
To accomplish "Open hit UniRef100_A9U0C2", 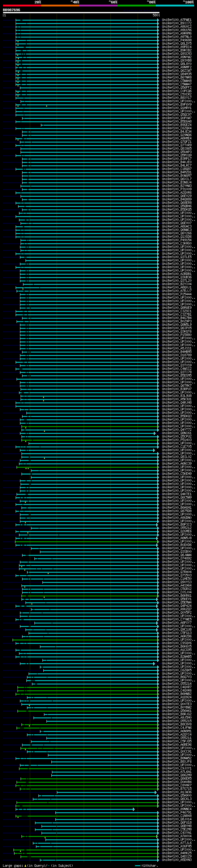I will tap(176, 26).
